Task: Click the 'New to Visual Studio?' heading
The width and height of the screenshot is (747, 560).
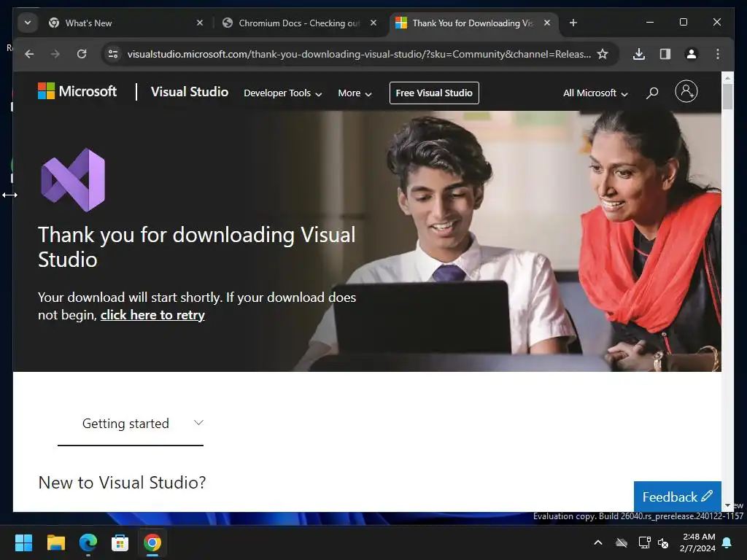Action: 122,483
